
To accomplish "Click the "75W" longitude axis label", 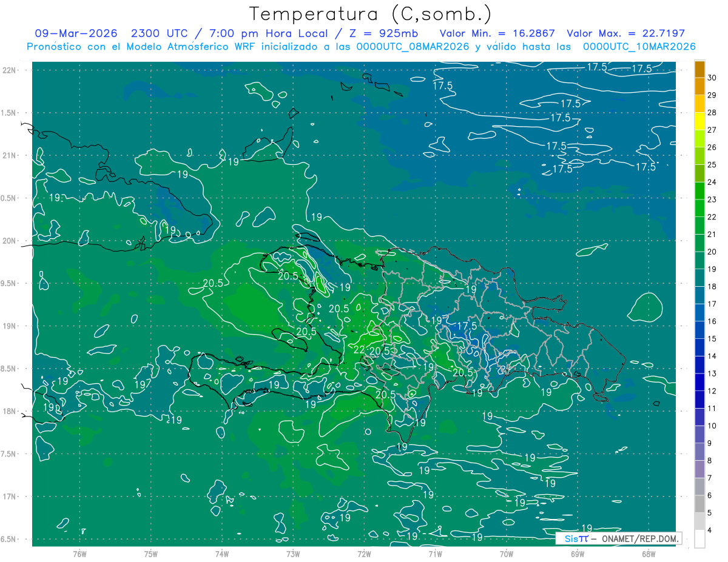I will tap(150, 554).
